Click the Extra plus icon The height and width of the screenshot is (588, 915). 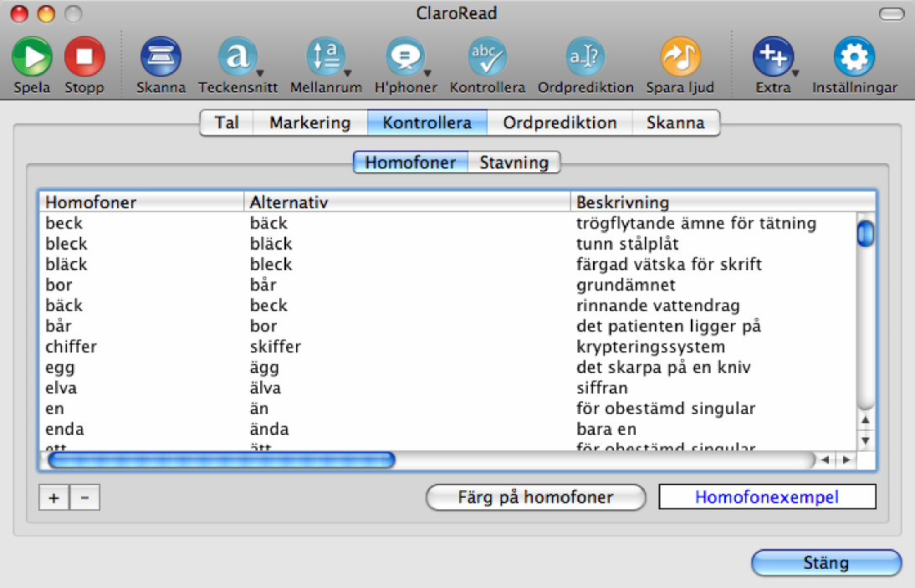coord(773,57)
